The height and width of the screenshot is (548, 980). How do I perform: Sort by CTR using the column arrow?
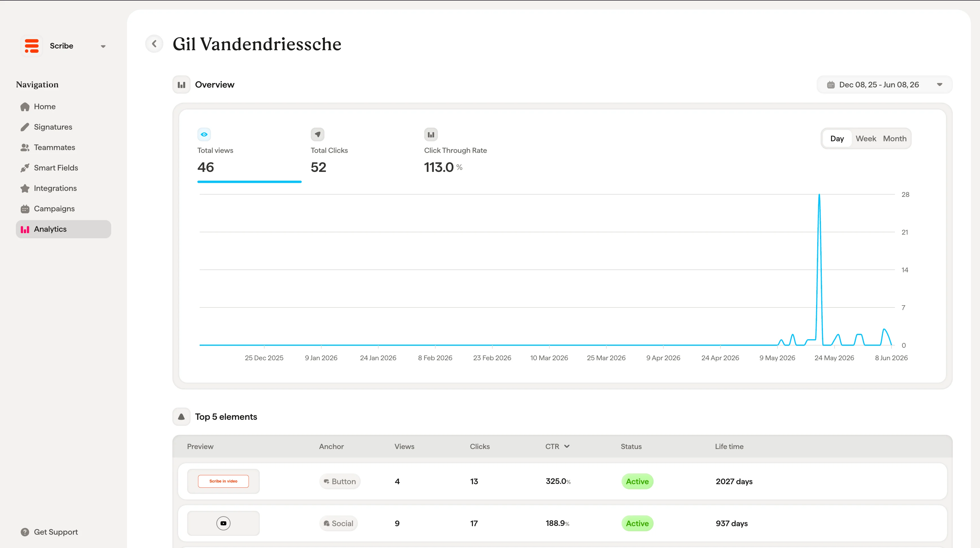click(x=567, y=446)
